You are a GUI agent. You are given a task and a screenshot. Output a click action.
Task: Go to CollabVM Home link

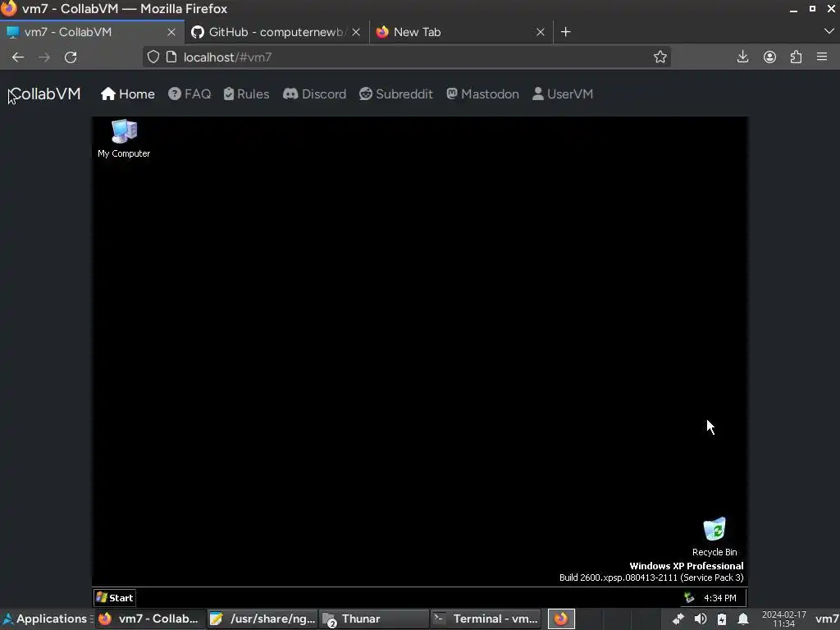click(x=128, y=94)
